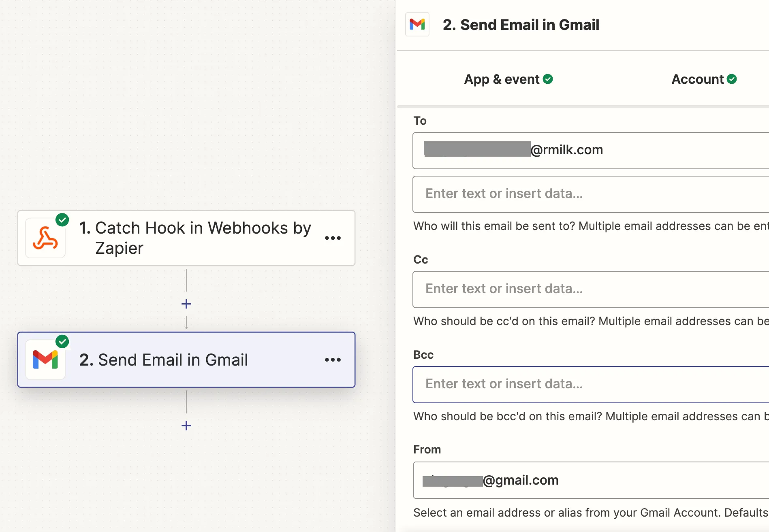Image resolution: width=769 pixels, height=532 pixels.
Task: Click the green check badge on Gmail step
Action: coord(62,342)
